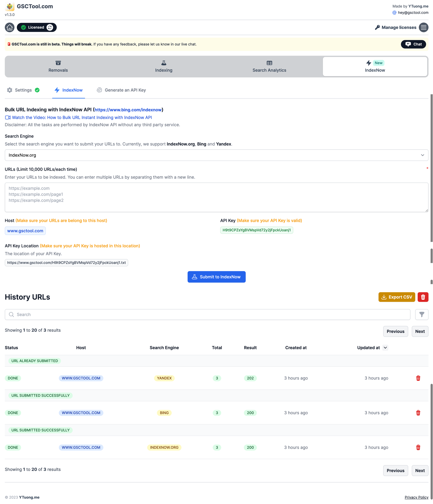Click the filter icon next to search bar
The image size is (433, 504).
click(422, 314)
